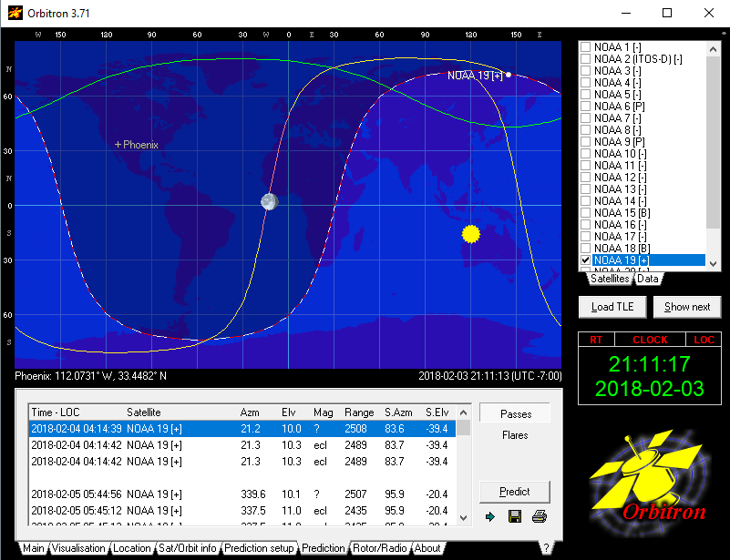Enable NOAA 2 (ITOS-D) satellite checkbox

[586, 58]
